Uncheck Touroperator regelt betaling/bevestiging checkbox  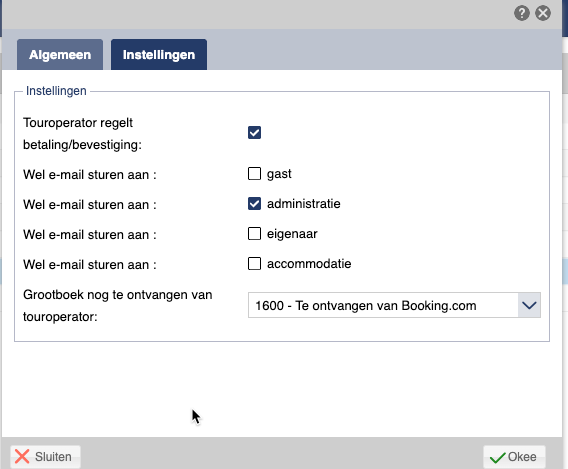pyautogui.click(x=254, y=133)
